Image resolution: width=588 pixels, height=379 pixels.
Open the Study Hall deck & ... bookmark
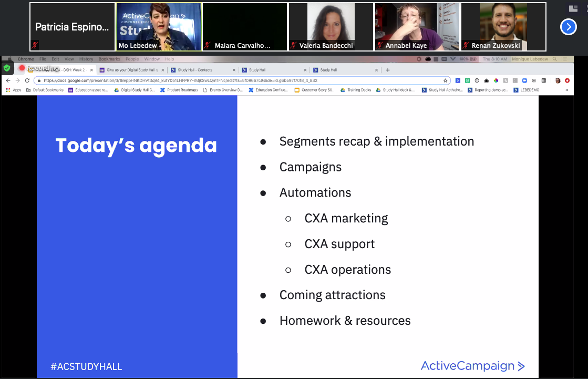pos(396,90)
